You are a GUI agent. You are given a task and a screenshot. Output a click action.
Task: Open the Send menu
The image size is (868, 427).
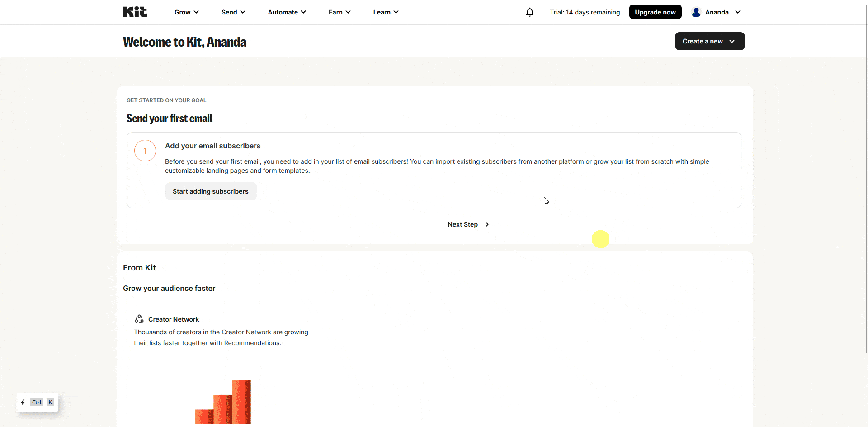click(232, 12)
